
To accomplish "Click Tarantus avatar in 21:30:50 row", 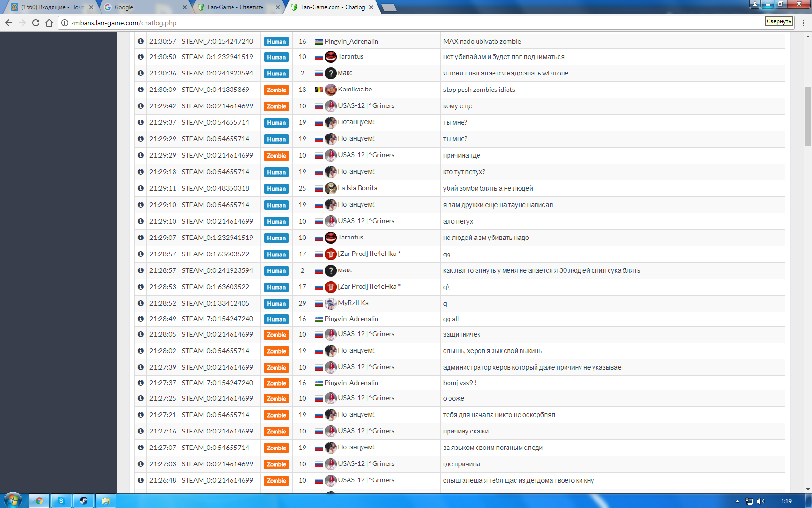I will tap(331, 57).
